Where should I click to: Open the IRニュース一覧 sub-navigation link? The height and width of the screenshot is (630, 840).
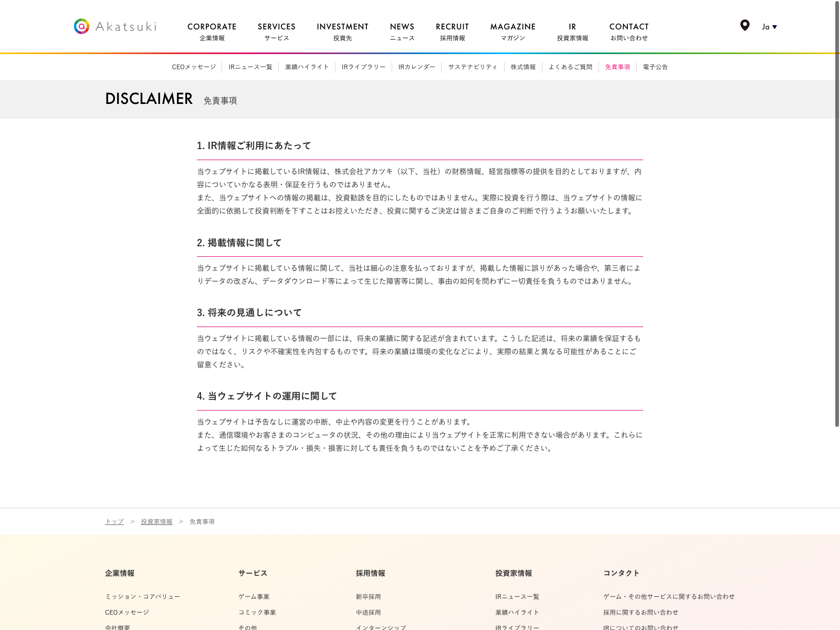pyautogui.click(x=250, y=67)
